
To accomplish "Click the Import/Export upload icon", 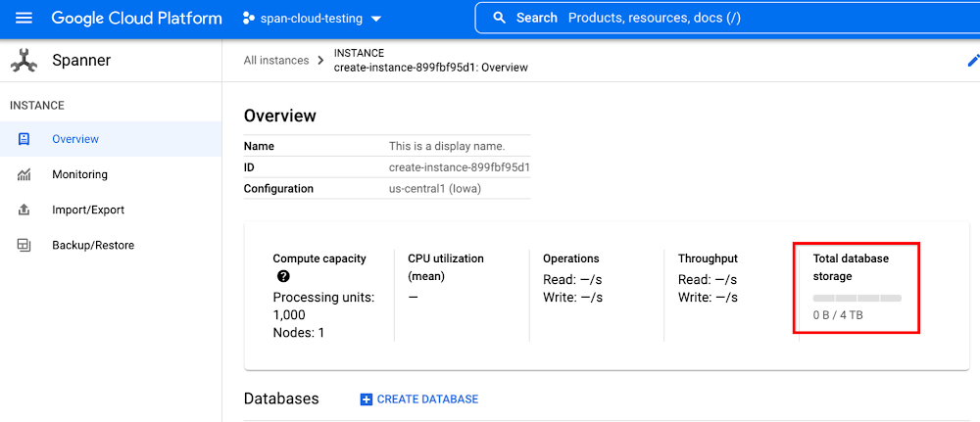I will point(24,210).
